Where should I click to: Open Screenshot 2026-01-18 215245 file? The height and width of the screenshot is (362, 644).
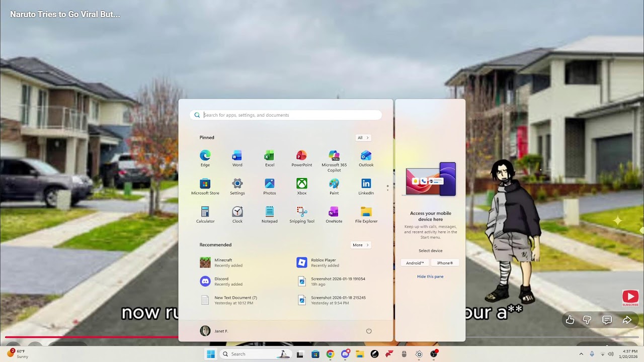[331, 300]
